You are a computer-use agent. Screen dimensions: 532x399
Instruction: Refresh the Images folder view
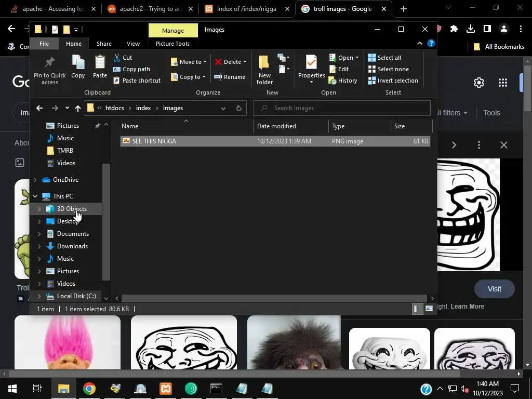239,108
